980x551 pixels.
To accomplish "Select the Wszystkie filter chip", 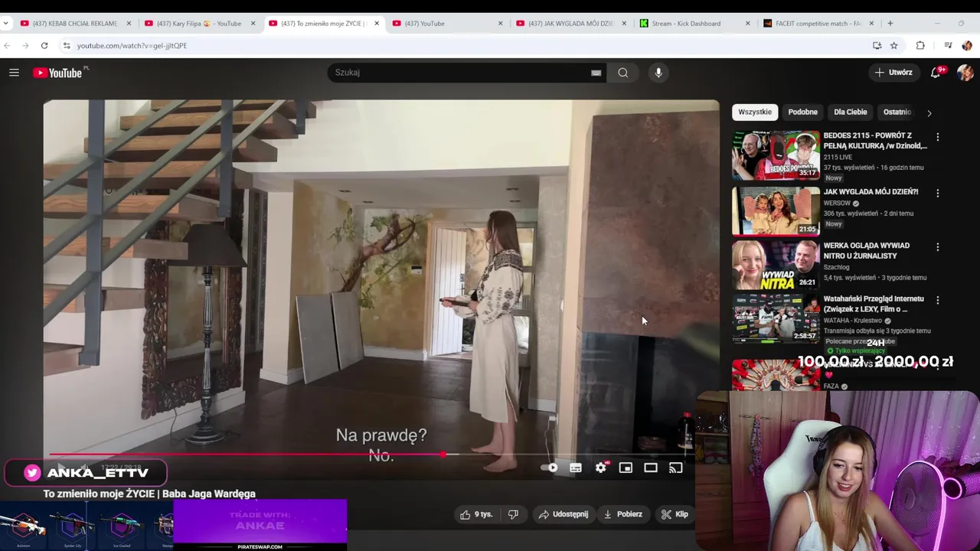I will pyautogui.click(x=755, y=112).
